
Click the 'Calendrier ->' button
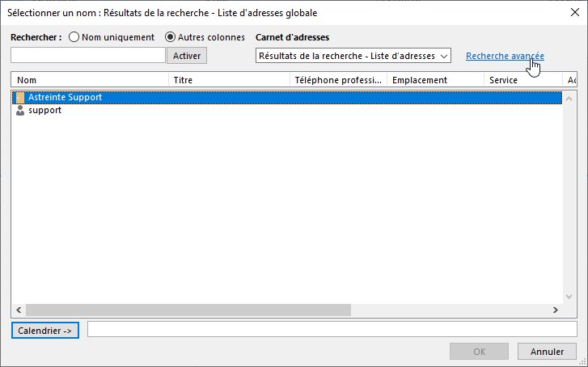coord(45,330)
